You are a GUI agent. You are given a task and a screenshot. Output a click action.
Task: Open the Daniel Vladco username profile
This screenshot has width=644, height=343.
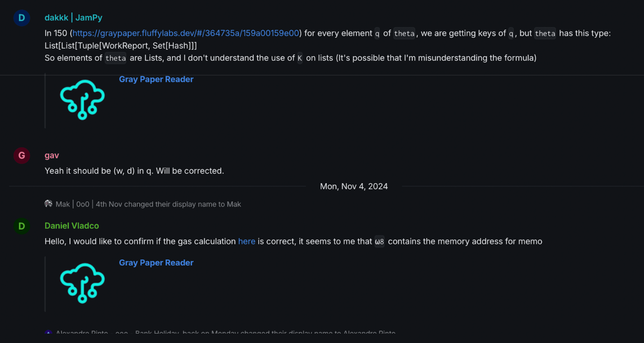click(72, 226)
